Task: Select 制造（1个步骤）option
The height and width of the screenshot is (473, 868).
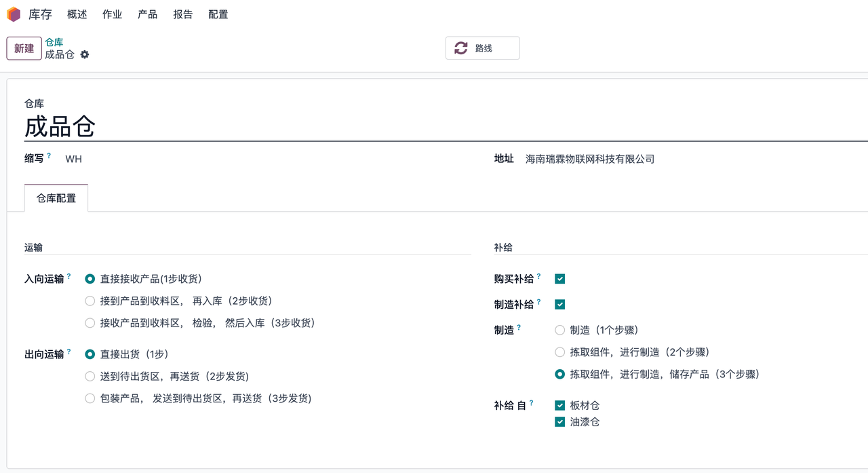Action: coord(560,330)
